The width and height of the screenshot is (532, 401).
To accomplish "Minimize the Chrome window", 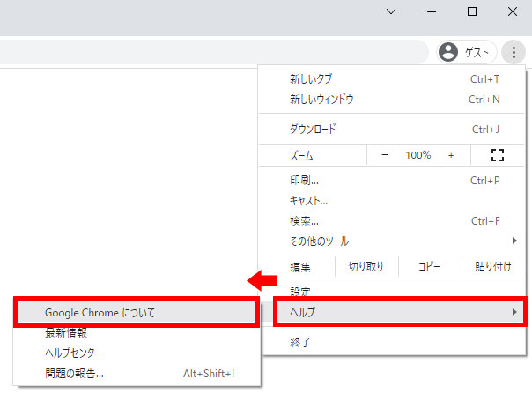I will click(432, 11).
